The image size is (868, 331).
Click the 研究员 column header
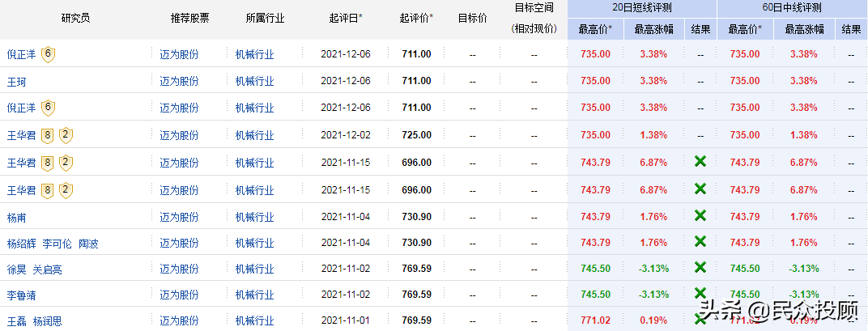[76, 19]
